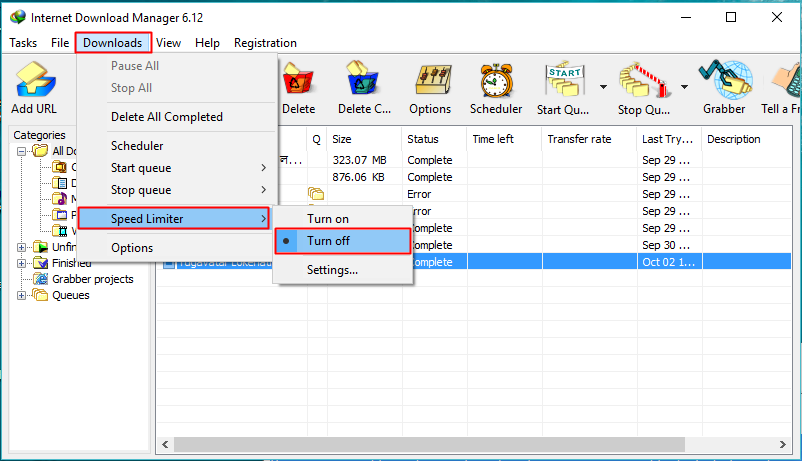Select the Queues tree item
Viewport: 802px width, 461px height.
71,295
